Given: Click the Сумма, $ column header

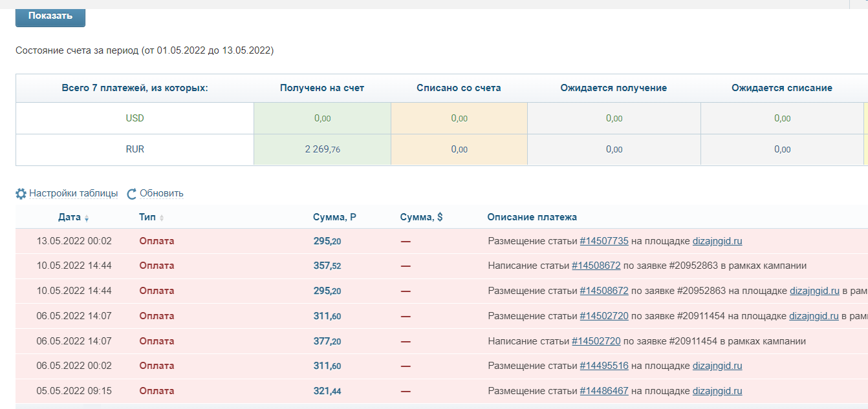Looking at the screenshot, I should click(x=421, y=217).
